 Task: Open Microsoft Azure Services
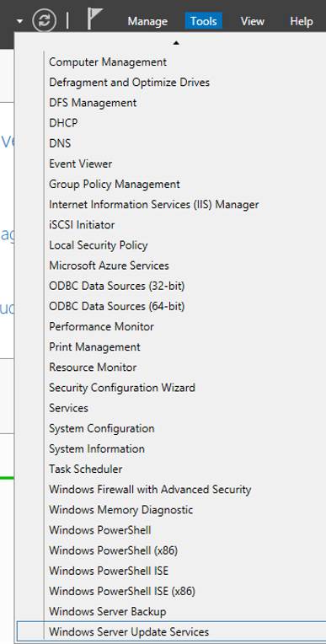(x=109, y=266)
